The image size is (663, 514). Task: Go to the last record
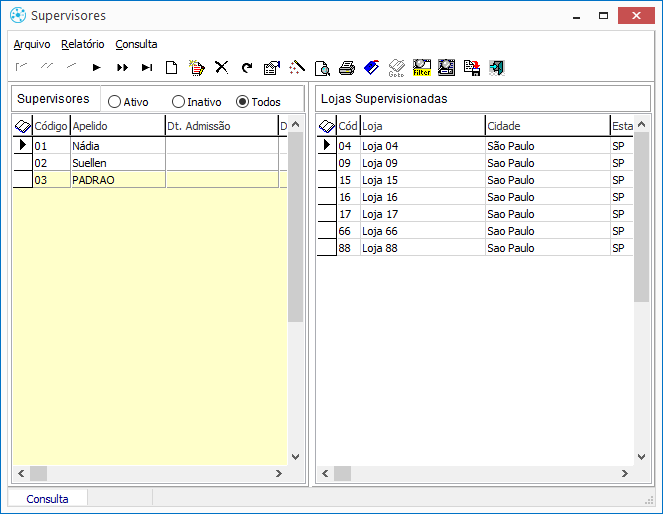pyautogui.click(x=147, y=68)
